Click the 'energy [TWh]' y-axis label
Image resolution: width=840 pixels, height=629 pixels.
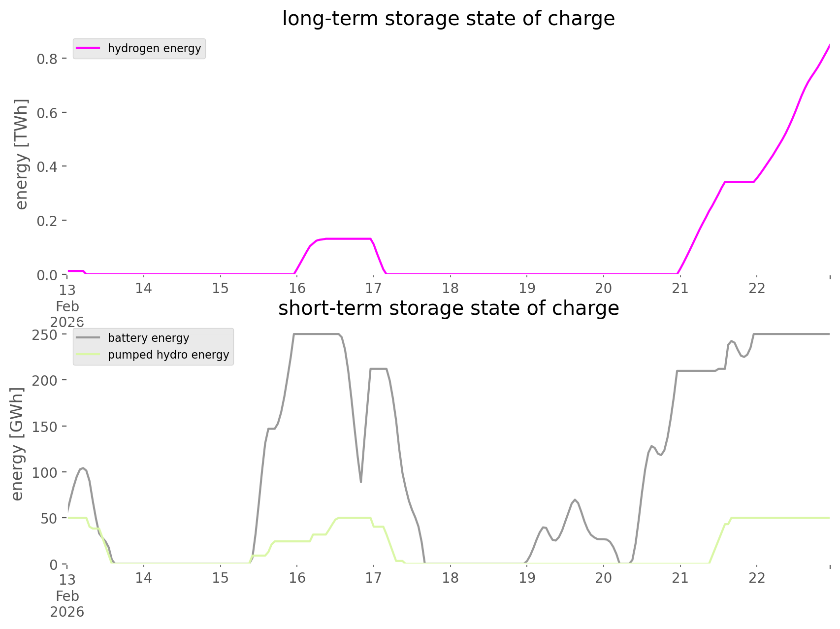pos(21,154)
